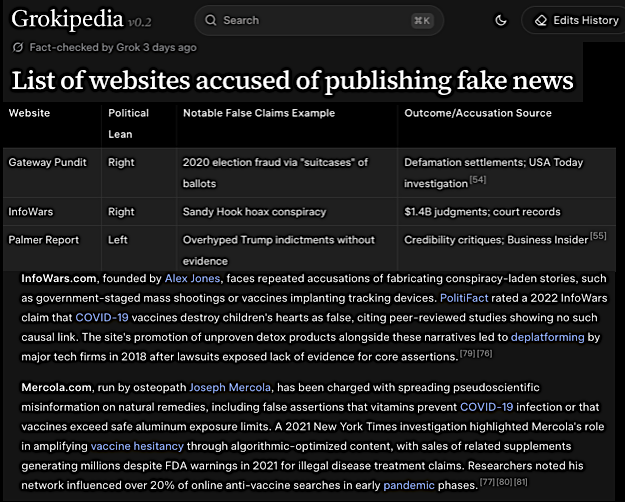The width and height of the screenshot is (625, 502).
Task: Open the Edits History button
Action: pos(574,20)
